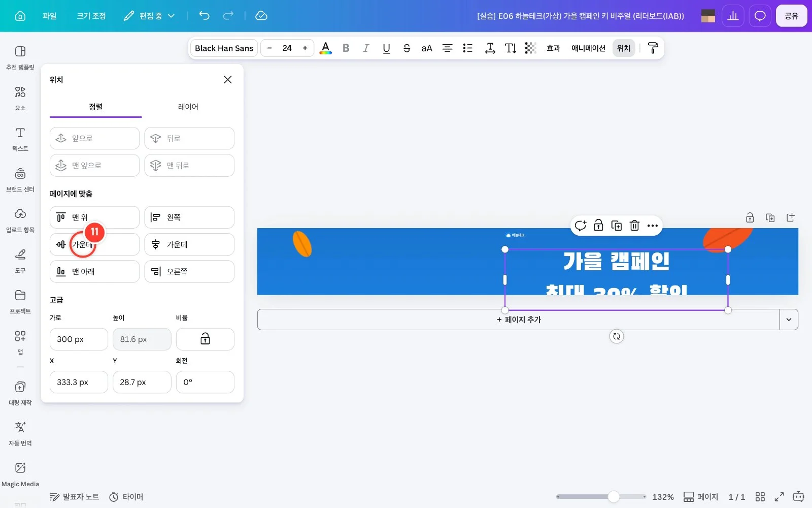Toggle strikethrough formatting
Screen dimensions: 812x508
(x=407, y=48)
